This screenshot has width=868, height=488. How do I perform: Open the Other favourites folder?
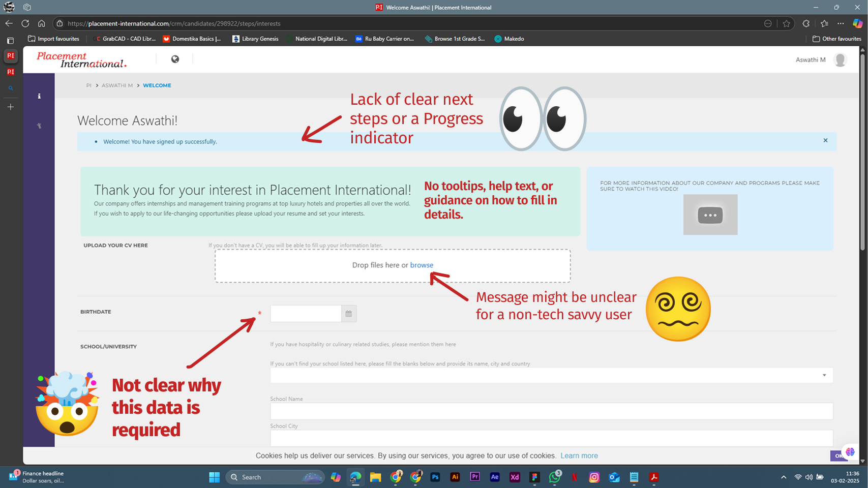(837, 39)
